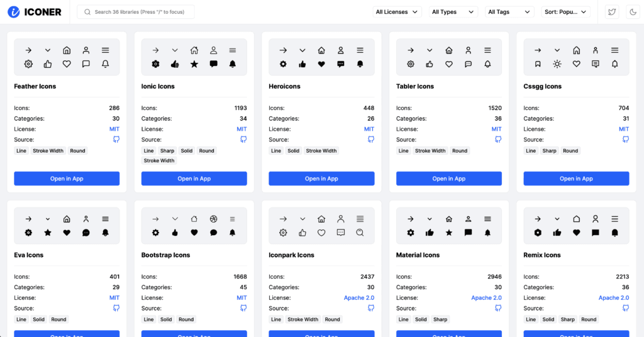Image resolution: width=644 pixels, height=337 pixels.
Task: Click the sun icon in Cssgg preview
Action: pos(557,64)
